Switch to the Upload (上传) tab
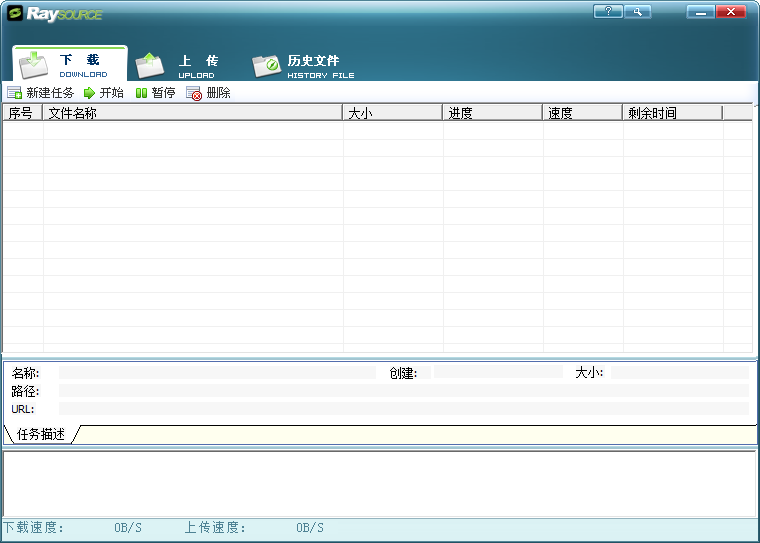This screenshot has width=760, height=543. pos(180,66)
